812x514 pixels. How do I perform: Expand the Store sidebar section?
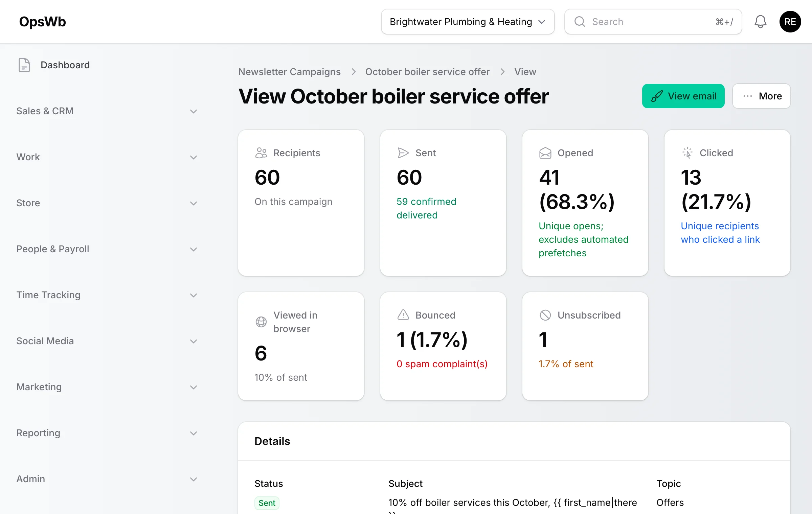[x=107, y=203]
